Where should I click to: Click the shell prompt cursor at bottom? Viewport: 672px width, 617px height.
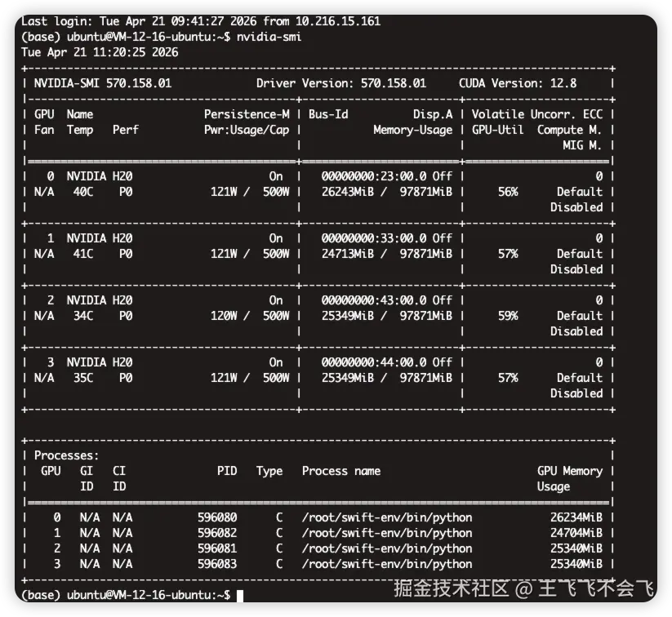(x=240, y=596)
